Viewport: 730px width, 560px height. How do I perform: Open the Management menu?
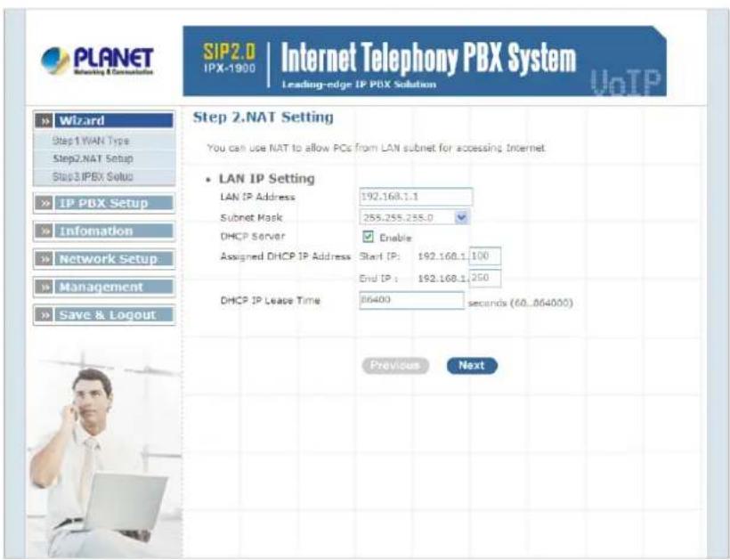pyautogui.click(x=114, y=287)
